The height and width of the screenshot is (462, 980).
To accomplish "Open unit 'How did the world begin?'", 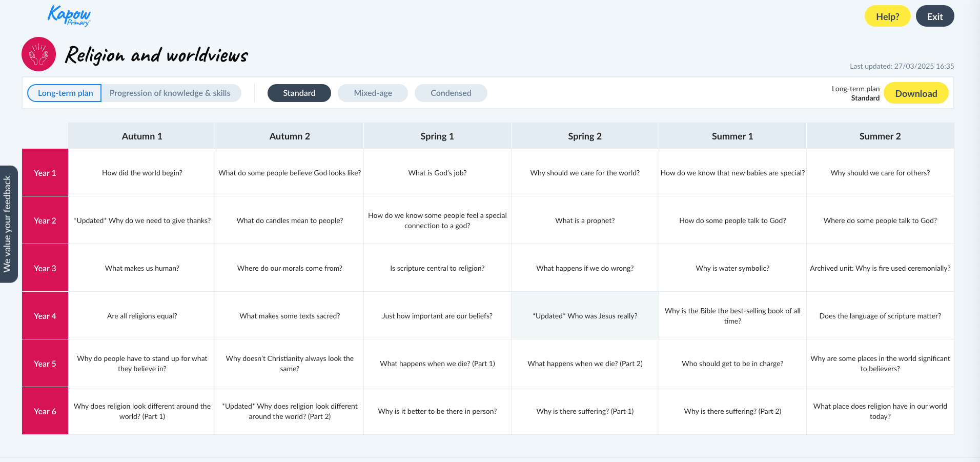I will coord(142,173).
